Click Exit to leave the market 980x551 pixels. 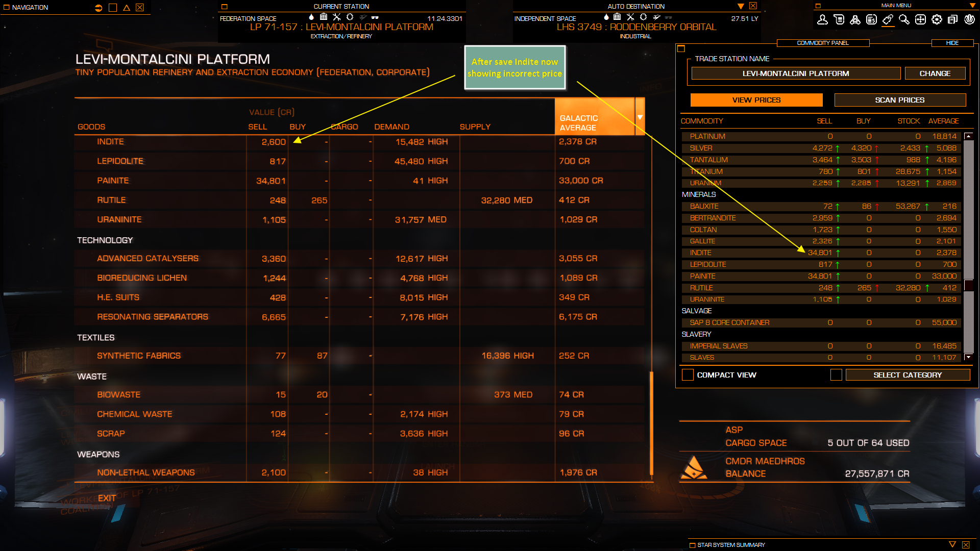[x=107, y=498]
